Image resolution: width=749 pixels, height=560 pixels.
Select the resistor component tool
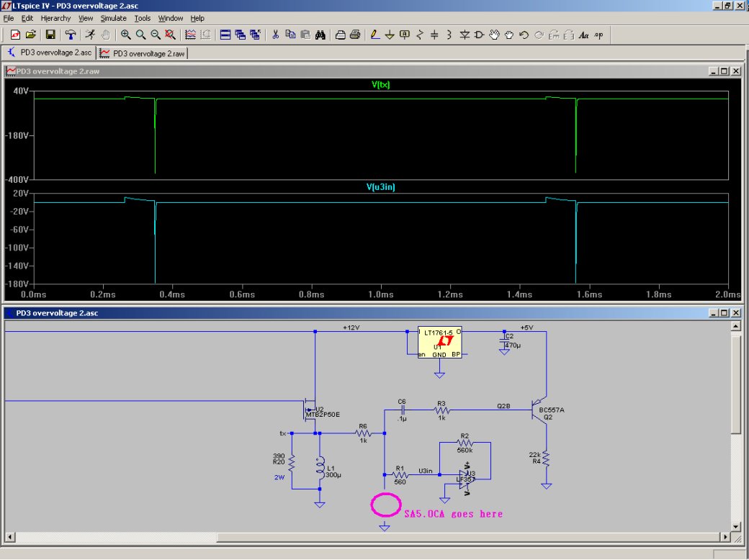click(x=420, y=35)
